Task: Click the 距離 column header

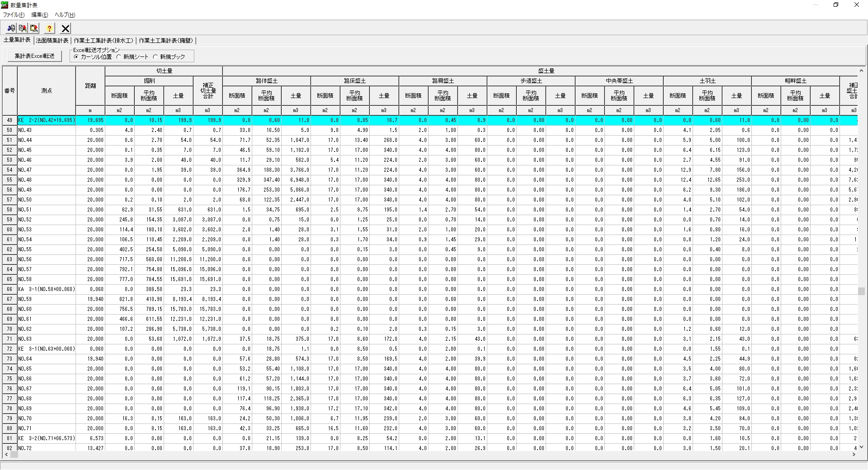Action: pos(90,86)
